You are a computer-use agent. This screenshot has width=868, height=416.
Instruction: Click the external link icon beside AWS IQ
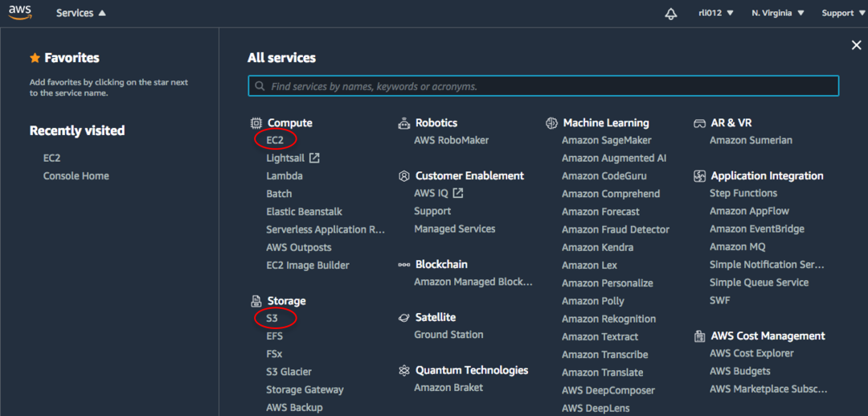pyautogui.click(x=458, y=193)
